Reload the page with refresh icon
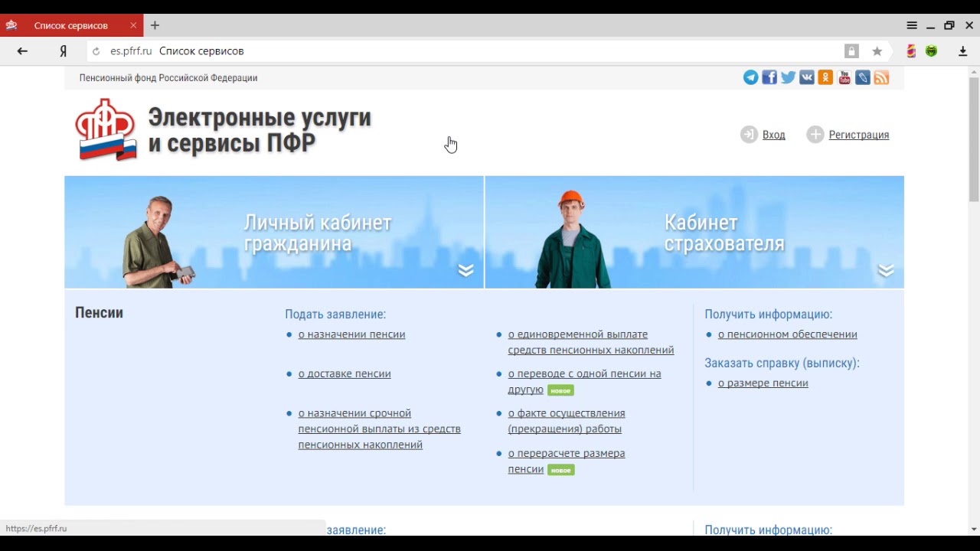Image resolution: width=980 pixels, height=551 pixels. click(96, 51)
